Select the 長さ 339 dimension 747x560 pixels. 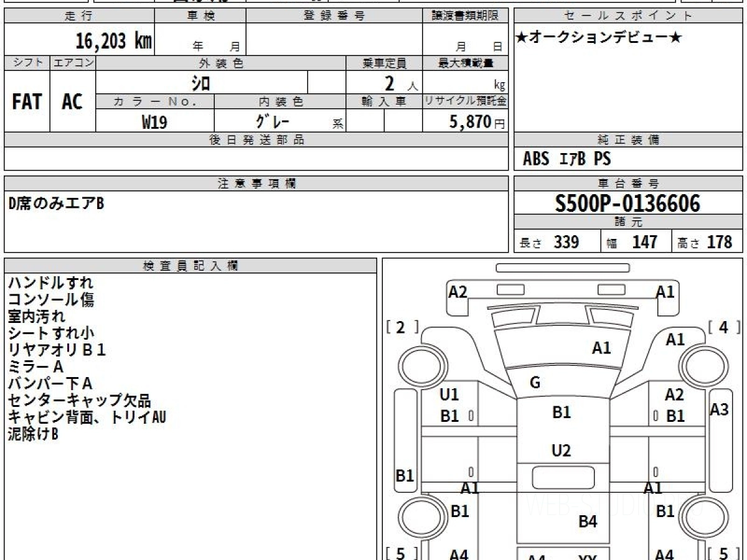[x=550, y=242]
